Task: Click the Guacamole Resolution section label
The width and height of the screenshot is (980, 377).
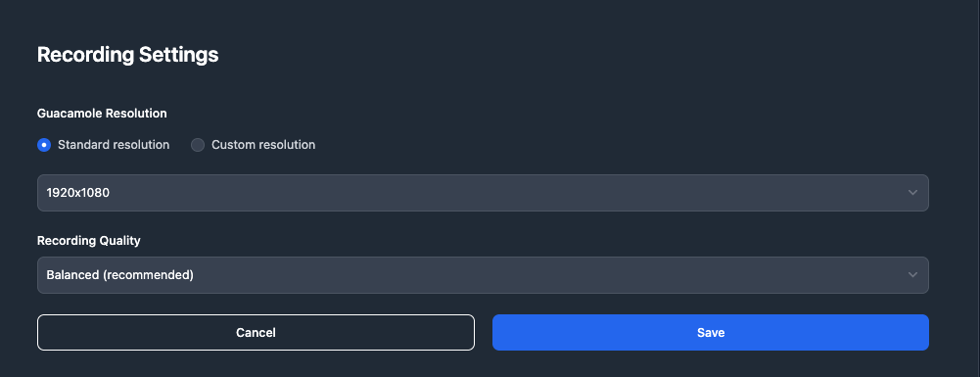Action: (x=102, y=114)
